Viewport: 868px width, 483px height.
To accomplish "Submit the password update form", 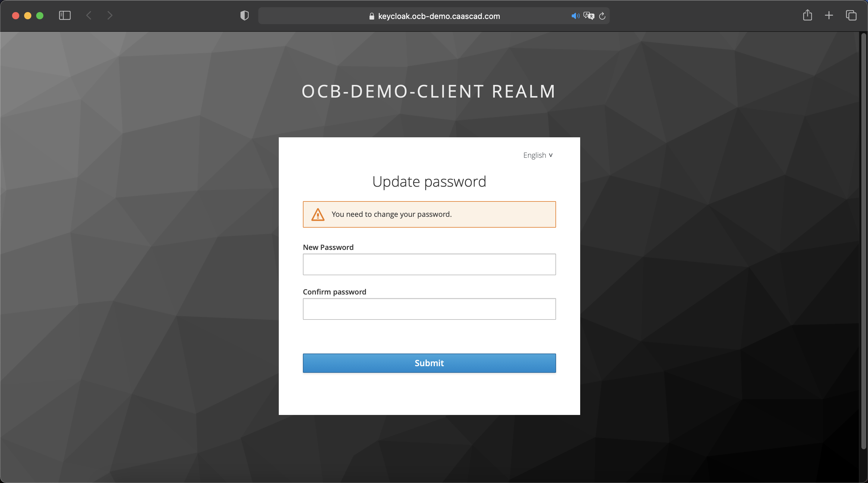I will pos(429,363).
